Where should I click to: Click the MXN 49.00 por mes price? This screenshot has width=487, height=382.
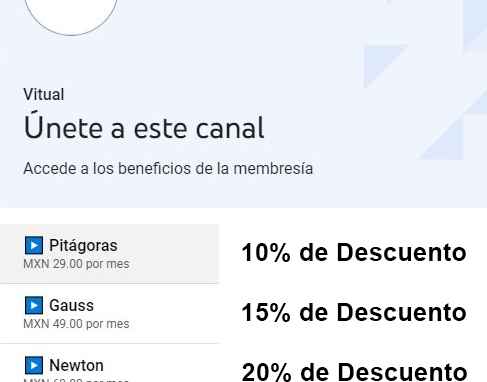[76, 324]
